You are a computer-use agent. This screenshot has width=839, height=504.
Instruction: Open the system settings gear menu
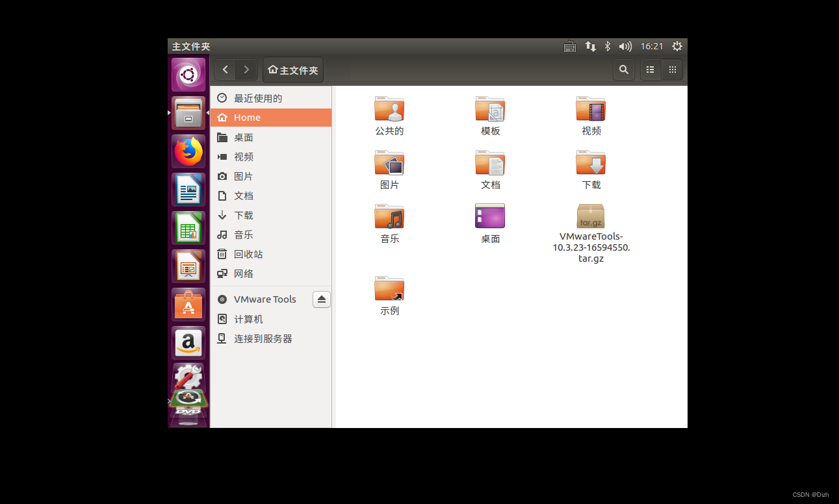(677, 46)
